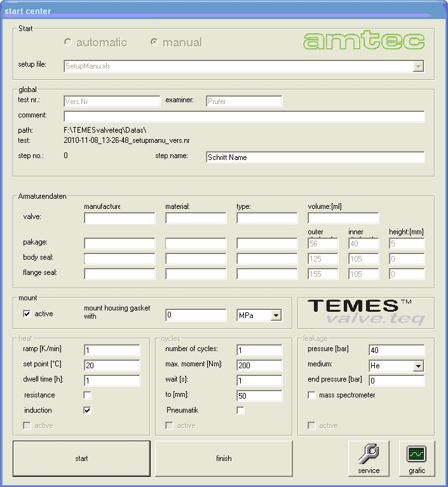Click the step name field
This screenshot has width=448, height=487.
pos(315,157)
